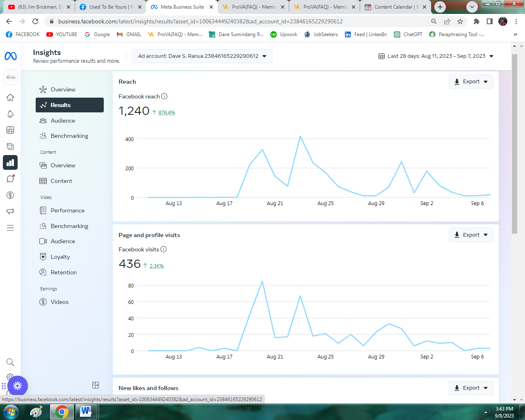Open the YOUTUBE bookmark

(62, 34)
